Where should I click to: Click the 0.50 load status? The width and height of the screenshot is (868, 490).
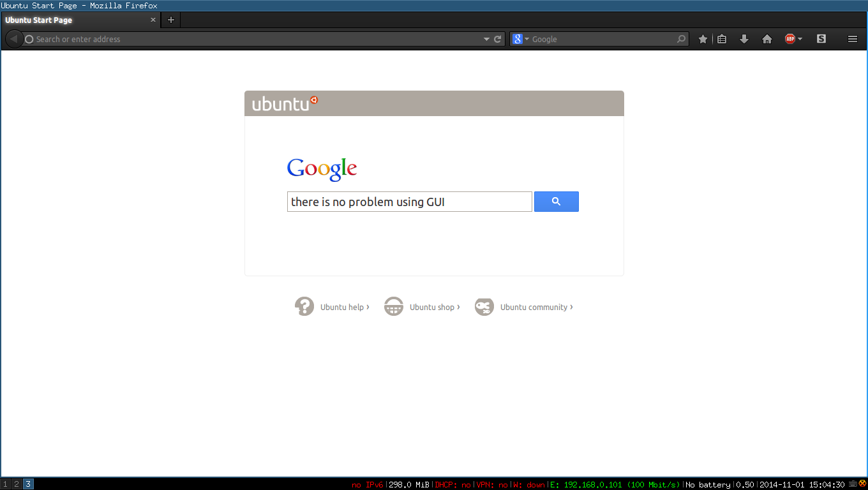pos(745,485)
